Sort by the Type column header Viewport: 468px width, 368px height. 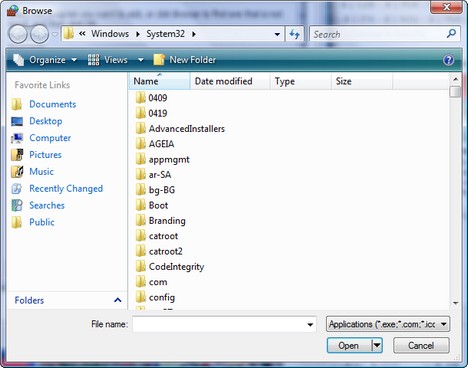pyautogui.click(x=300, y=81)
